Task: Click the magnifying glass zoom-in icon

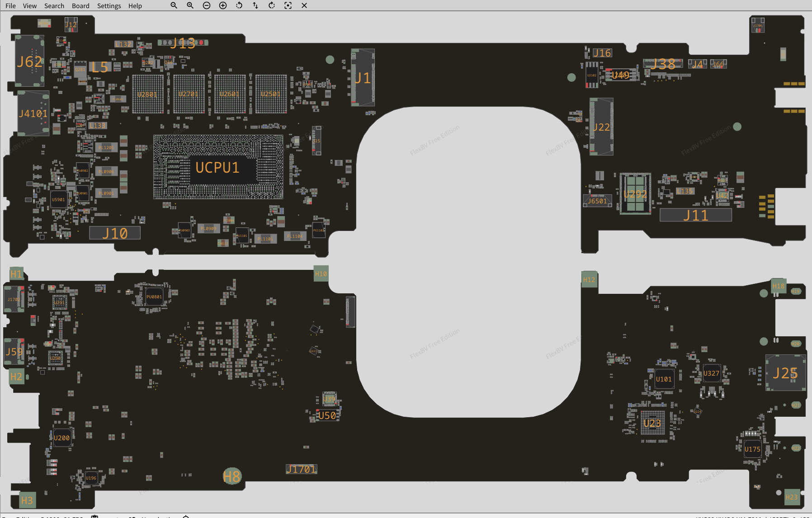Action: point(190,5)
